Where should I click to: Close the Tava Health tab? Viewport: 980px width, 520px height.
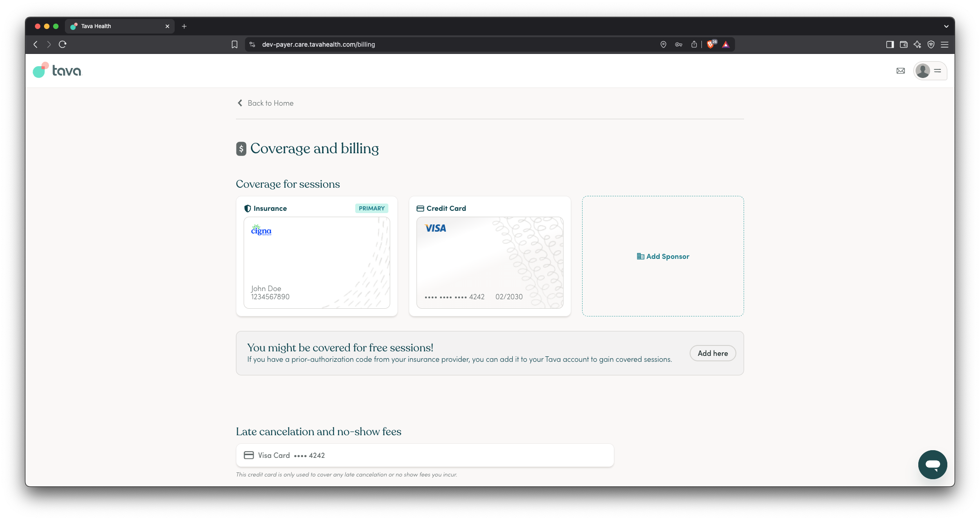coord(167,26)
